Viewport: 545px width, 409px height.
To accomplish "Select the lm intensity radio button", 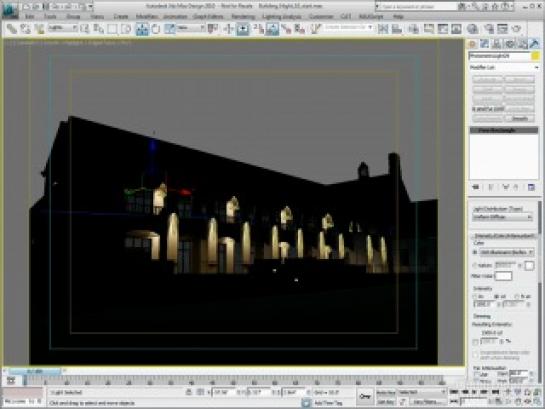I will coord(475,296).
